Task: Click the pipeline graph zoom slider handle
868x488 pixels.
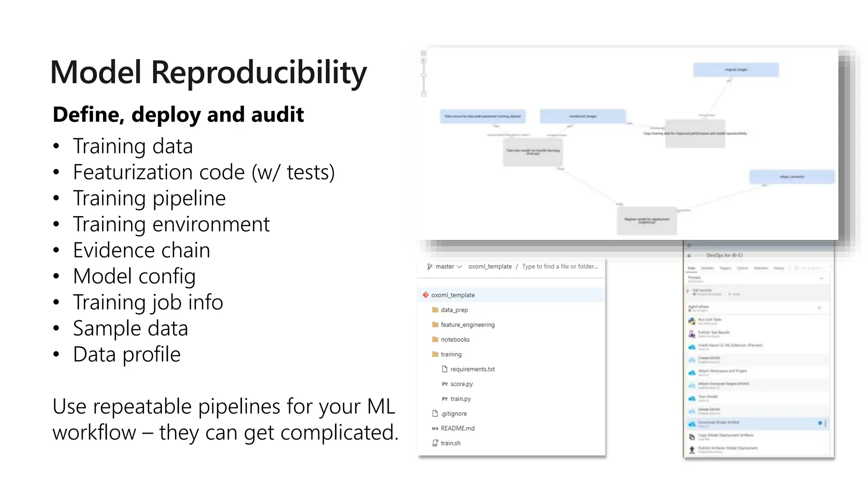Action: tap(423, 75)
